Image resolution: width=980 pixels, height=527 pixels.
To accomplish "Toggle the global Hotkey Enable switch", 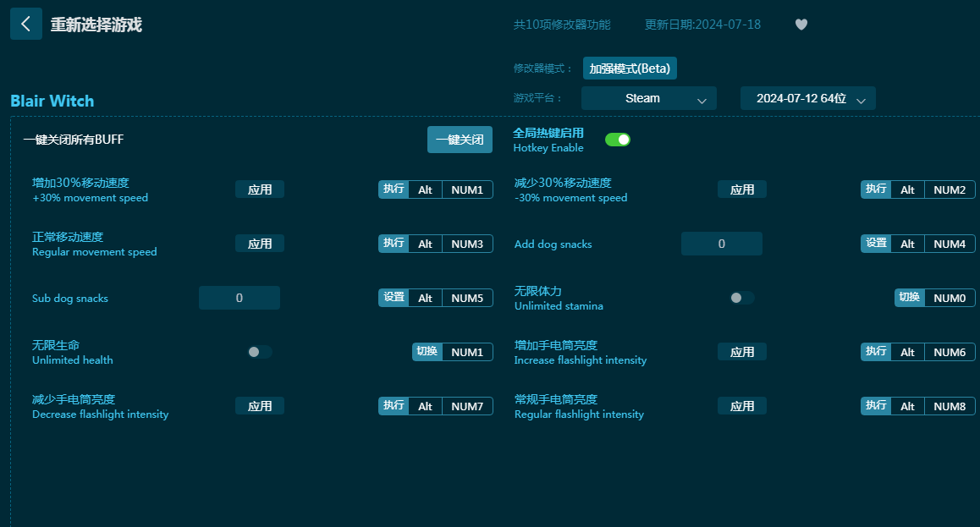I will click(x=618, y=140).
